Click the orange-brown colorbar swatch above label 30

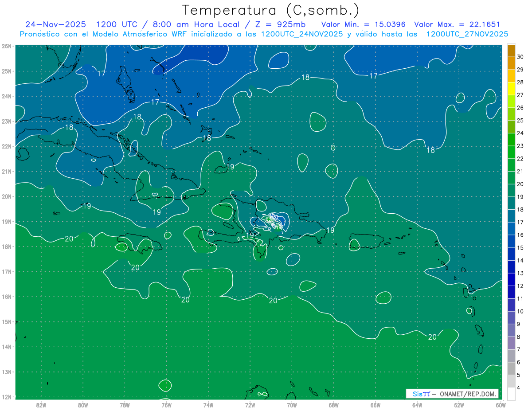(x=511, y=51)
